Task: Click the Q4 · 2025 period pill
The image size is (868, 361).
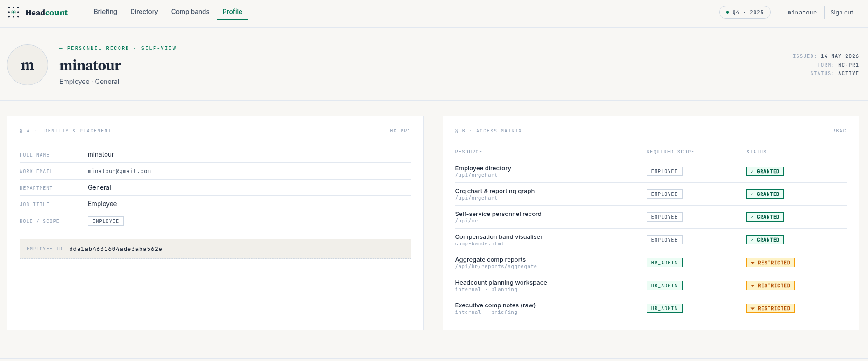Action: coord(745,12)
